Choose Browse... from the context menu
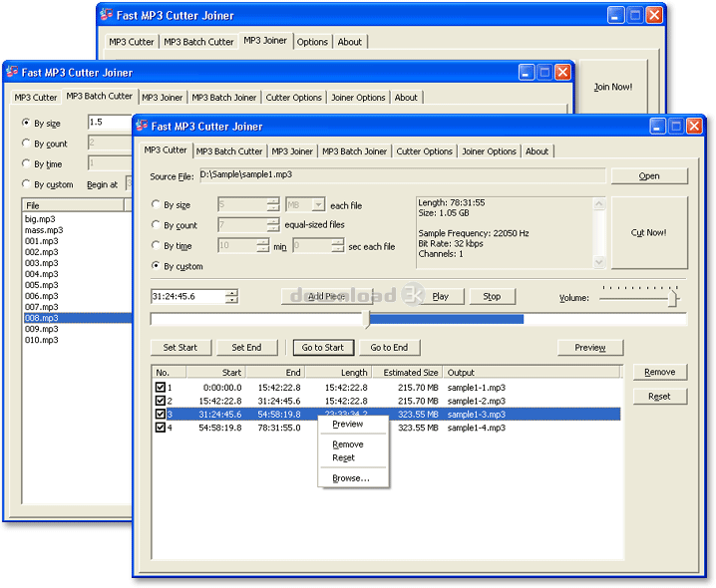The width and height of the screenshot is (716, 588). pyautogui.click(x=351, y=478)
